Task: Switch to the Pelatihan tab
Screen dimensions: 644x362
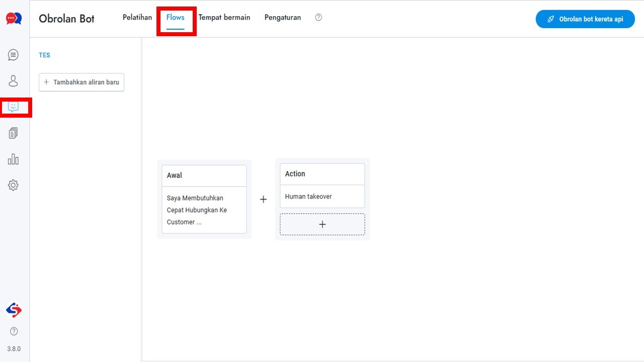Action: (137, 17)
